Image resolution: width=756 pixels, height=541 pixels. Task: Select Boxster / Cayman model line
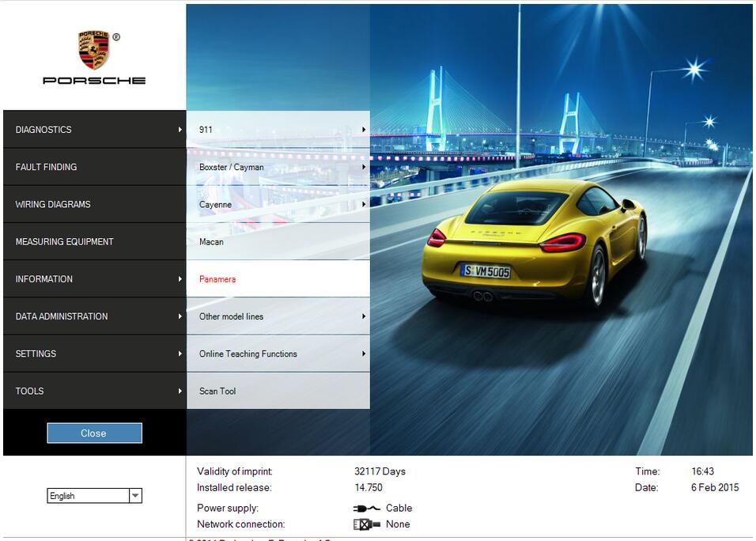tap(277, 167)
